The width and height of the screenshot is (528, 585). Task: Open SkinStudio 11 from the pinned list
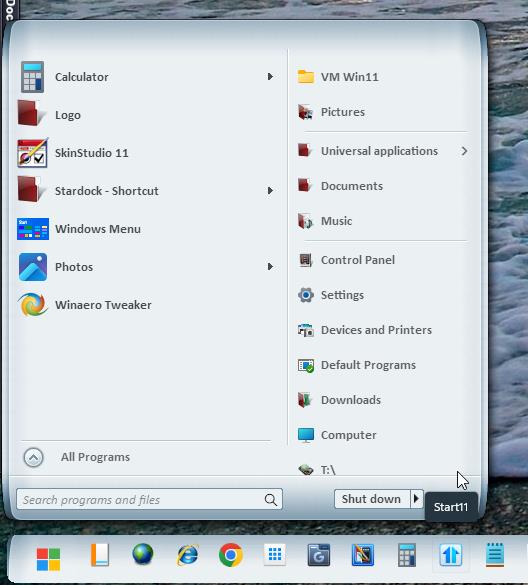click(x=146, y=153)
